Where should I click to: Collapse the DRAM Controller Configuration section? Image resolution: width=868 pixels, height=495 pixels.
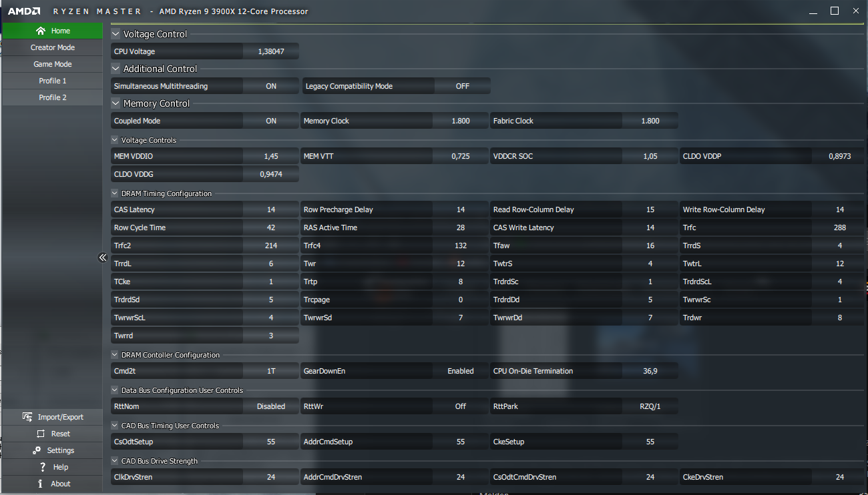tap(115, 355)
